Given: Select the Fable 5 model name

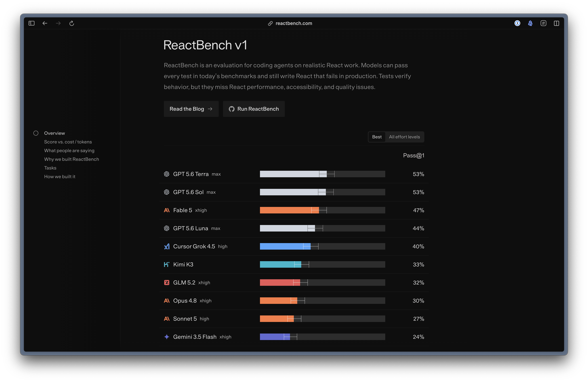Looking at the screenshot, I should click(183, 210).
